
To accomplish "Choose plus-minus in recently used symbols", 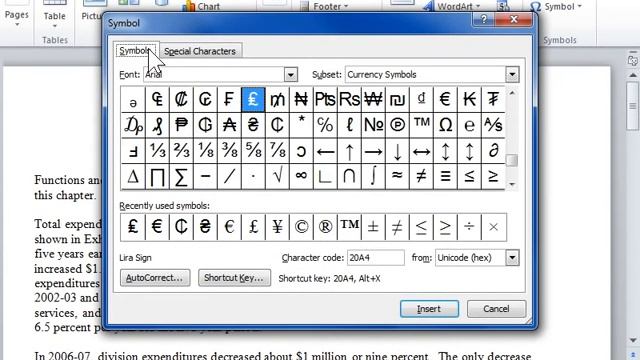I will [373, 227].
